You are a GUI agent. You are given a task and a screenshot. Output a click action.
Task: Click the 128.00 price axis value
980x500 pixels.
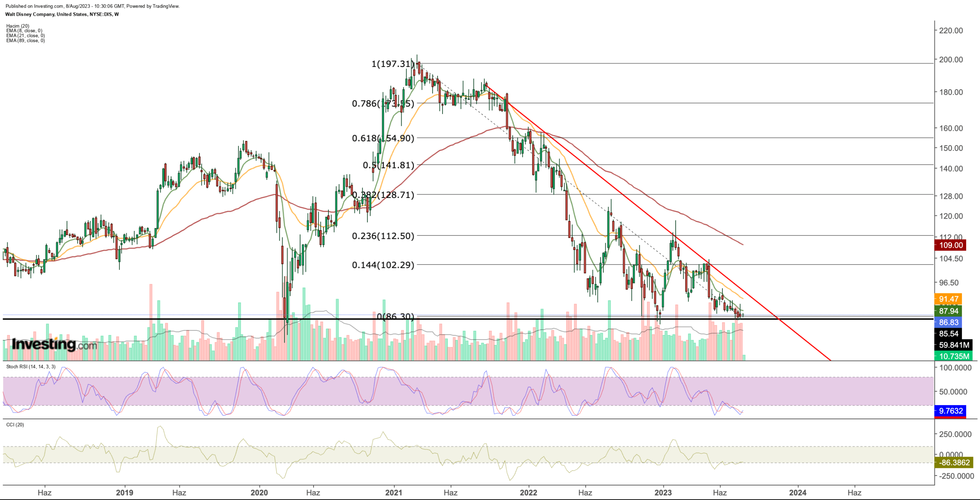tap(951, 196)
